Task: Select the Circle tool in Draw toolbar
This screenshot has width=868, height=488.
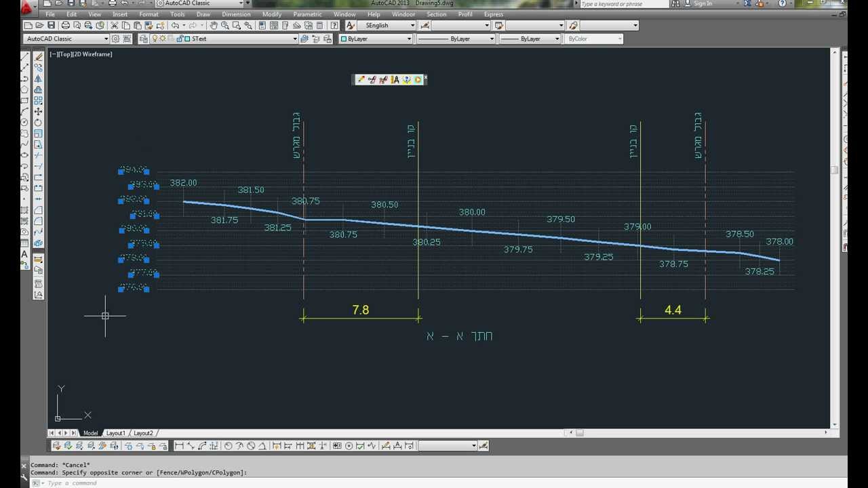Action: point(25,122)
